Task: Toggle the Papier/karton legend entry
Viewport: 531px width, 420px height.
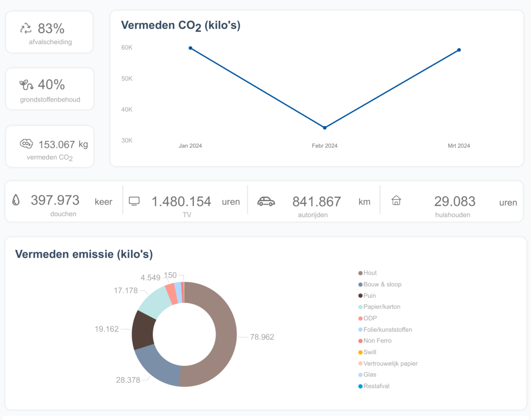Action: 381,307
